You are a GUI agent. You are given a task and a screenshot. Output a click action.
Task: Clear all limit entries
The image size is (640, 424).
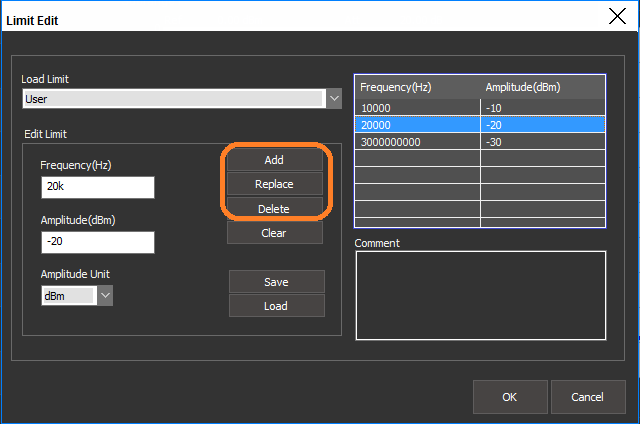pos(274,233)
